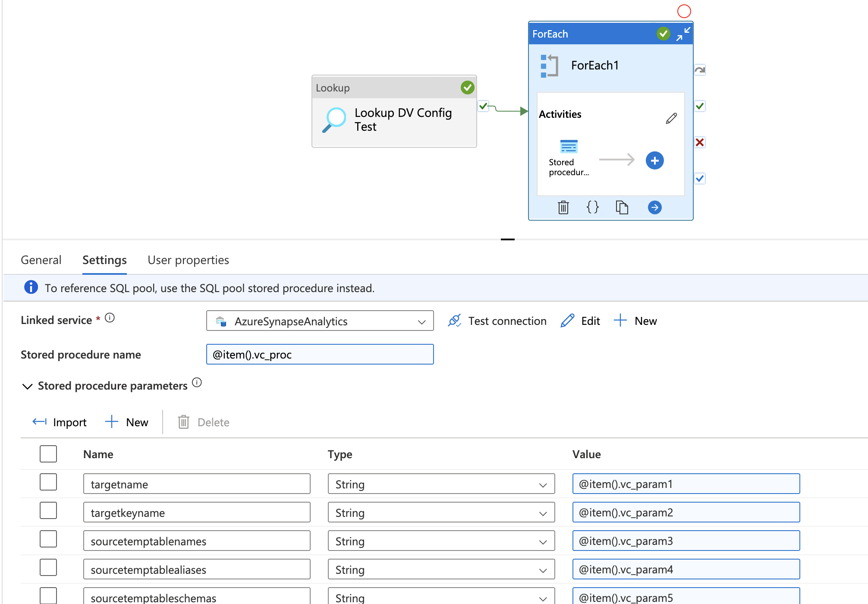Viewport: 868px width, 604px height.
Task: Check the targetname parameter checkbox
Action: coord(48,482)
